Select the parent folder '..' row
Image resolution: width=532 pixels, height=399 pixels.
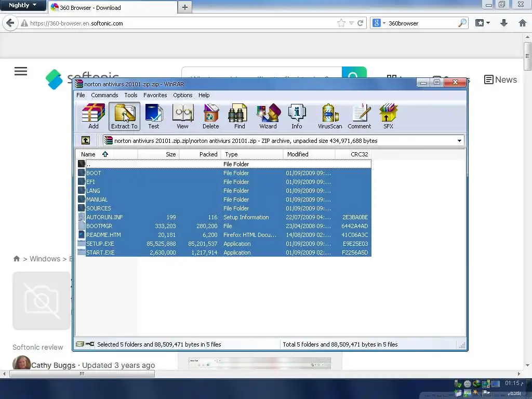(224, 164)
